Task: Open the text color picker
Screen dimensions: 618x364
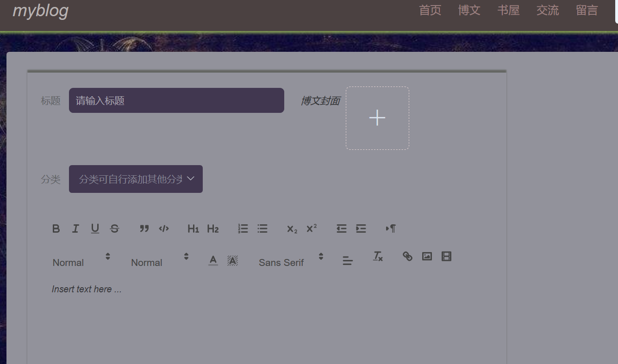Action: [212, 260]
